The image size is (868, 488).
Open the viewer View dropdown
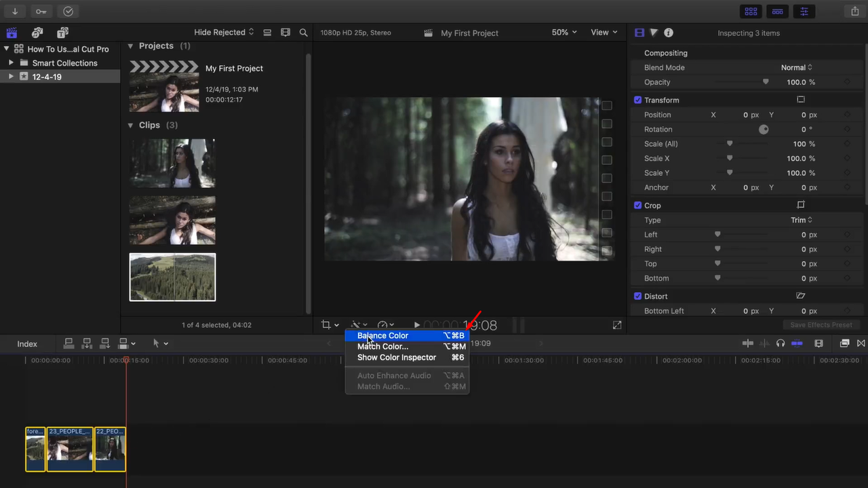[x=604, y=33]
